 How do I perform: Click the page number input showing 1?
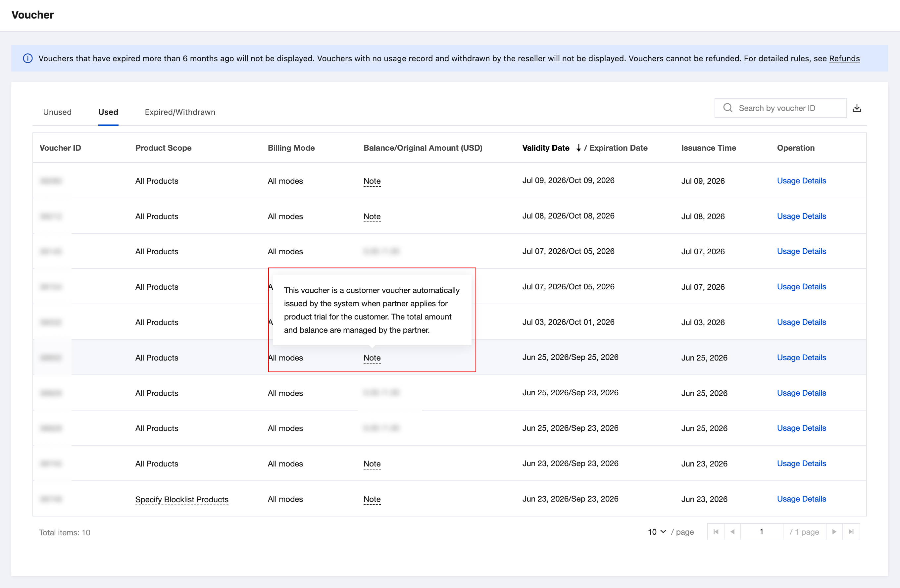click(762, 532)
